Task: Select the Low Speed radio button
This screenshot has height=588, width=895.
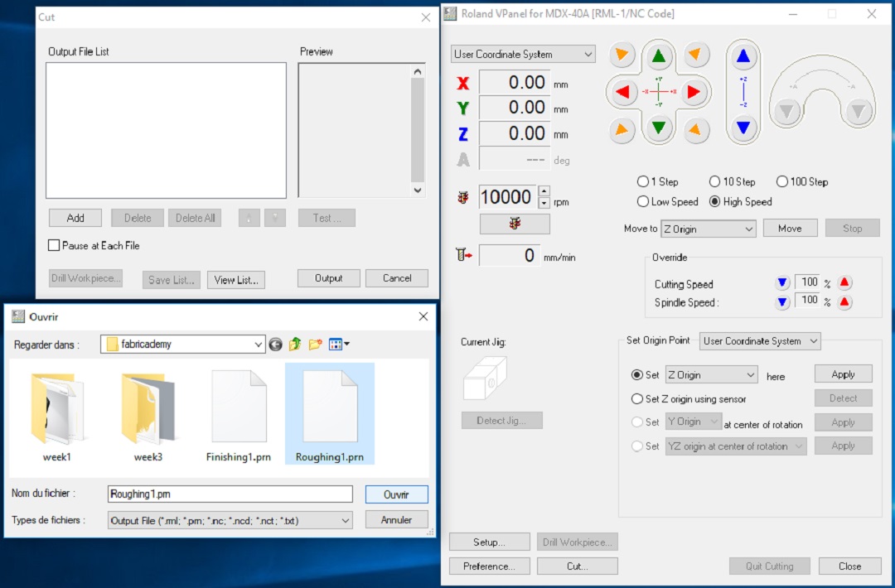Action: [x=643, y=201]
